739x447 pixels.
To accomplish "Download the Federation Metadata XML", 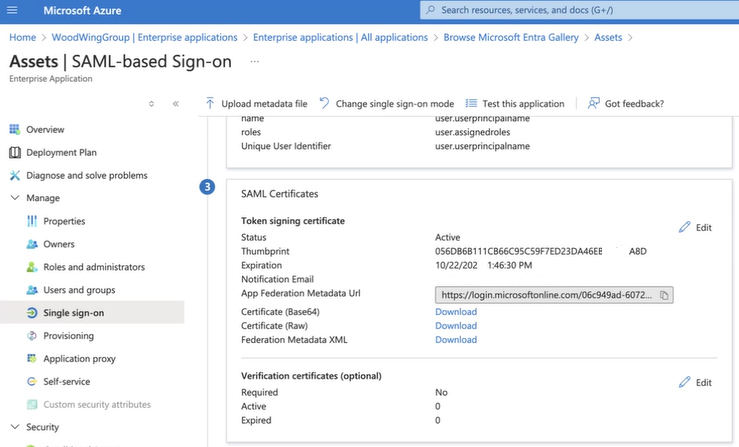I will coord(456,339).
